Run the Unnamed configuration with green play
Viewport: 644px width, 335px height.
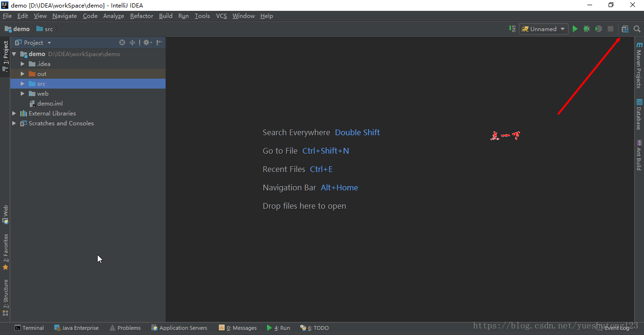click(575, 29)
